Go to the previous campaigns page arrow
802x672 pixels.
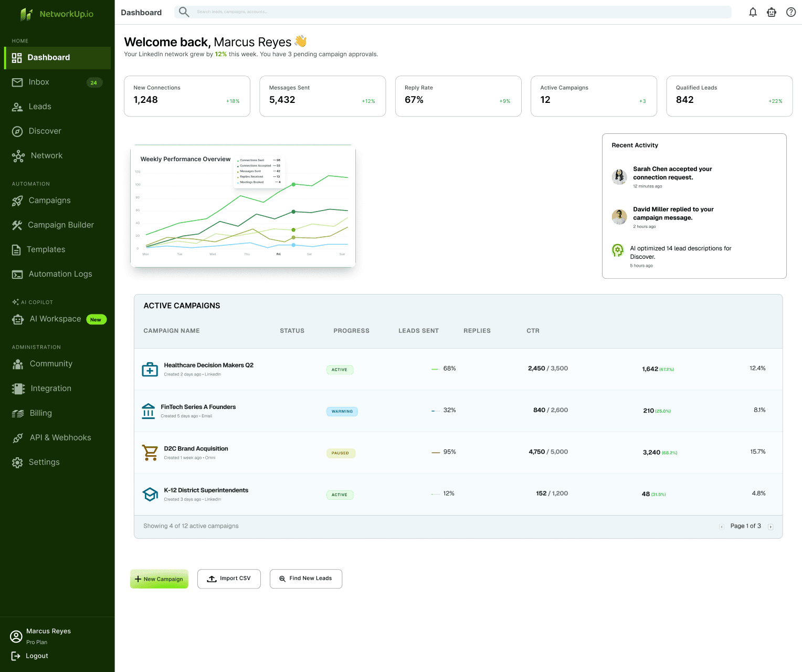722,527
